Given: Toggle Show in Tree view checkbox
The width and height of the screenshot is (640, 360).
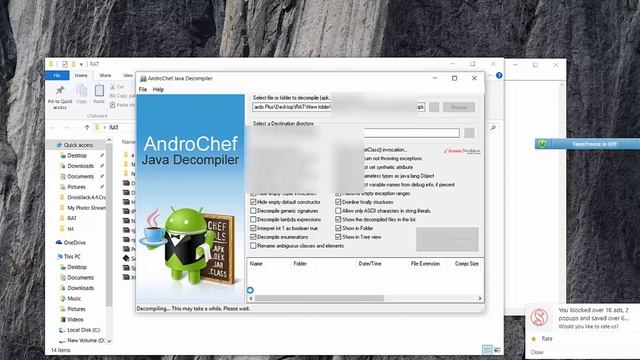Looking at the screenshot, I should point(338,237).
